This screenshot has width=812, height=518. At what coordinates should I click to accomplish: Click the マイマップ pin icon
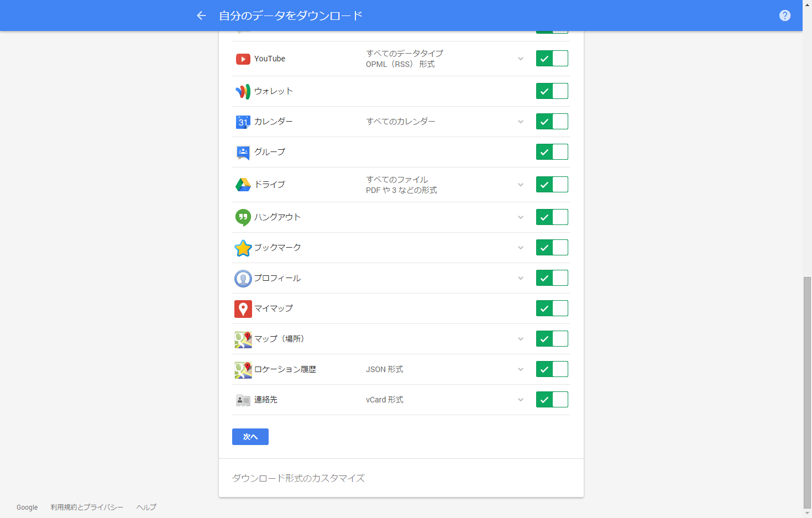click(243, 308)
